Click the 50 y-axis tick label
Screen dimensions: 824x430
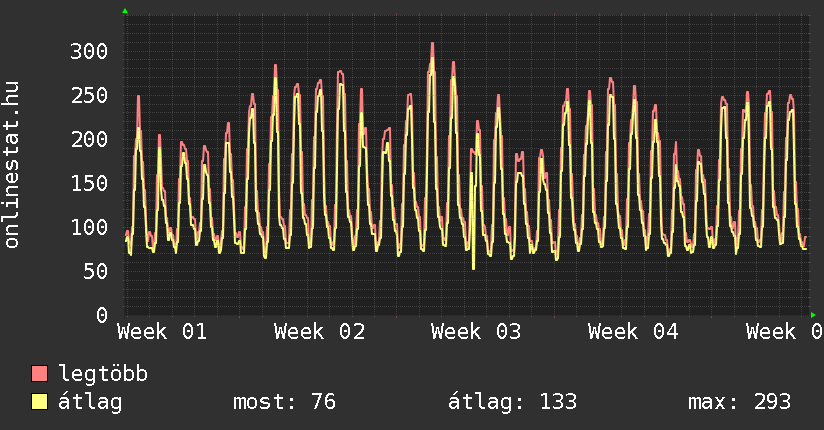[x=94, y=271]
